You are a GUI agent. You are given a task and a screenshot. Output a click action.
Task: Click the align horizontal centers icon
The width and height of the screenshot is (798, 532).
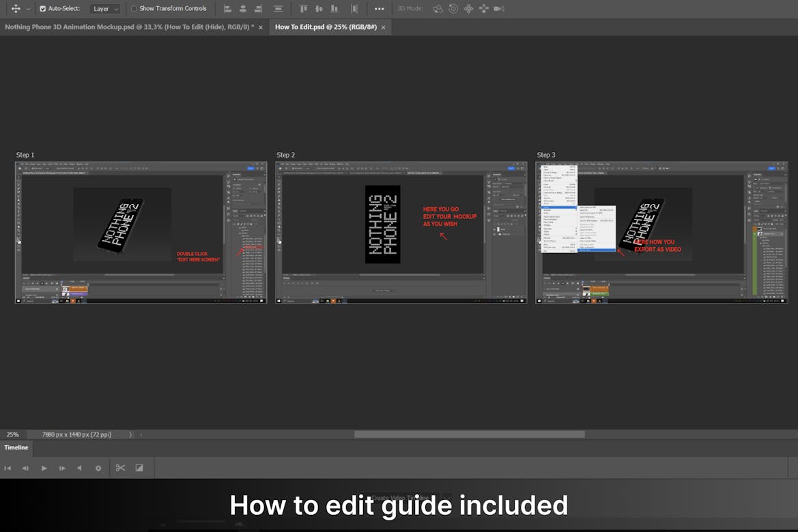242,9
